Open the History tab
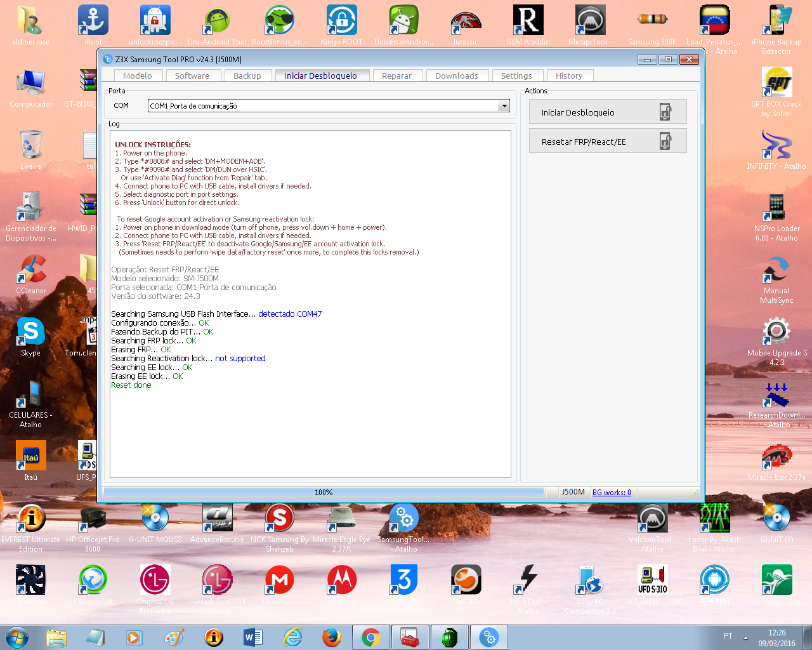This screenshot has width=812, height=650. (x=569, y=76)
